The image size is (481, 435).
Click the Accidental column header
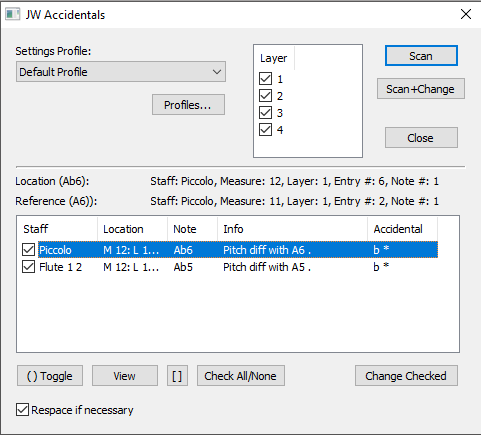pyautogui.click(x=402, y=229)
